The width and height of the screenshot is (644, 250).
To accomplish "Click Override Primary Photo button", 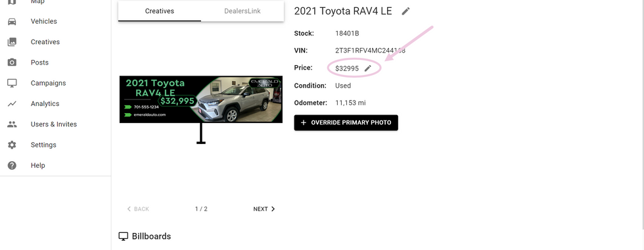I will [346, 122].
